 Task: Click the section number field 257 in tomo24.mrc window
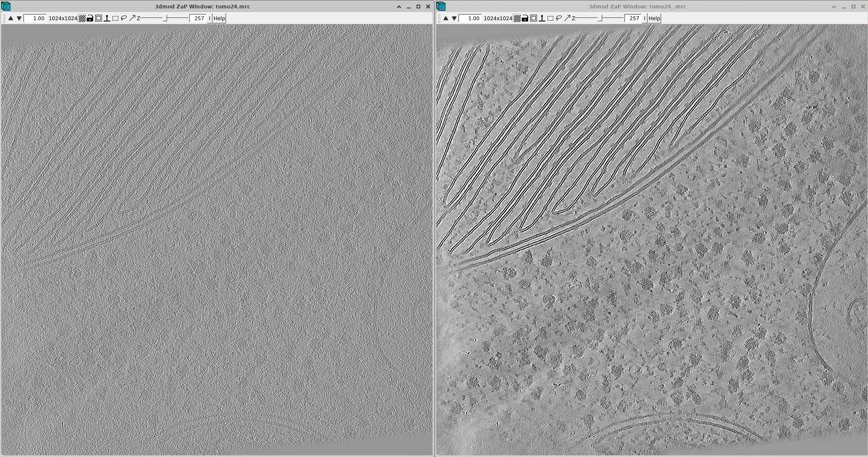coord(198,18)
